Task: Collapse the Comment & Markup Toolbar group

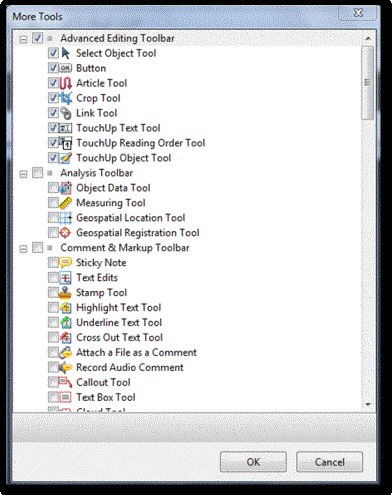Action: click(x=23, y=249)
